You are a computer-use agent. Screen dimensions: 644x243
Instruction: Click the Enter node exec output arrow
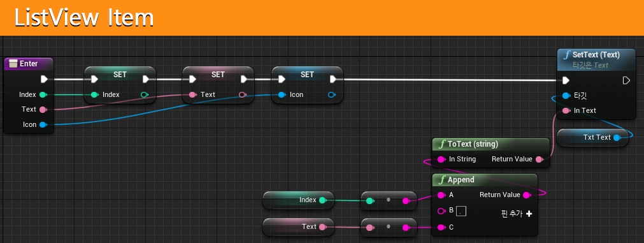pos(45,79)
